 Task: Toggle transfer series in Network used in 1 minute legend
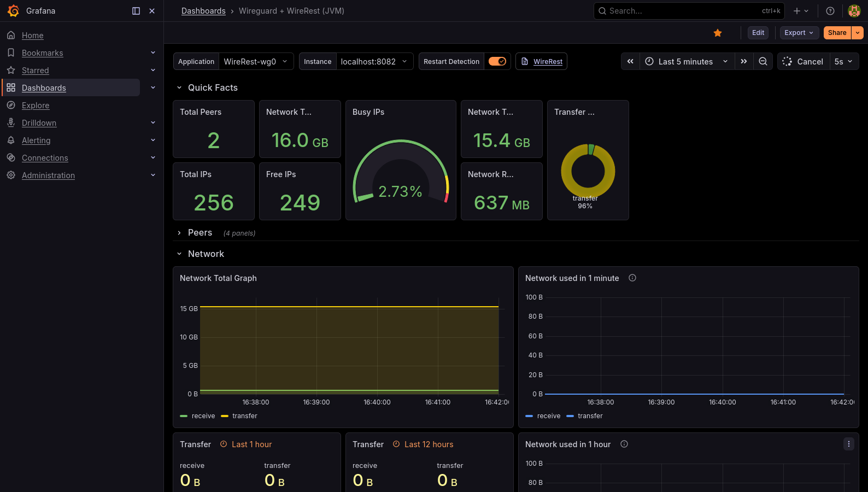click(x=590, y=416)
